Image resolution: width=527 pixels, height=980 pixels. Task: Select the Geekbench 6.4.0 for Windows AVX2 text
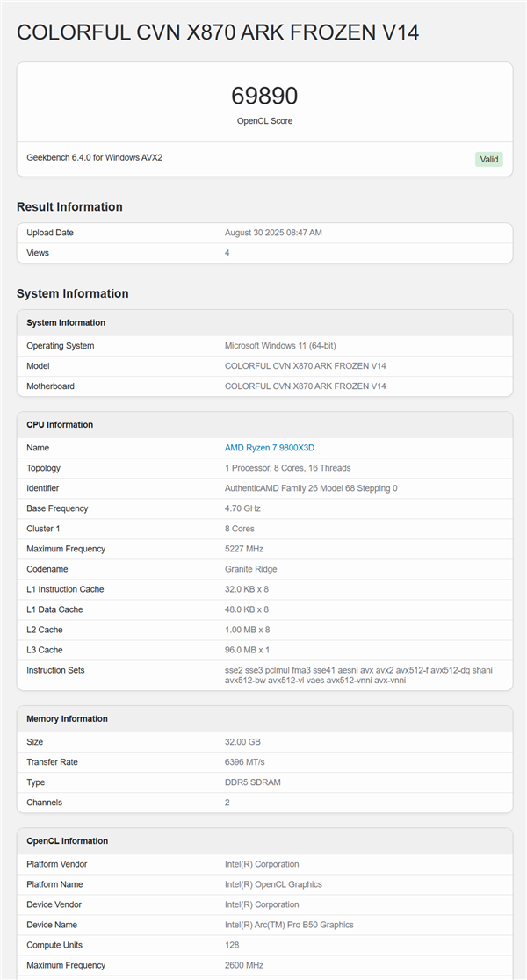[94, 158]
